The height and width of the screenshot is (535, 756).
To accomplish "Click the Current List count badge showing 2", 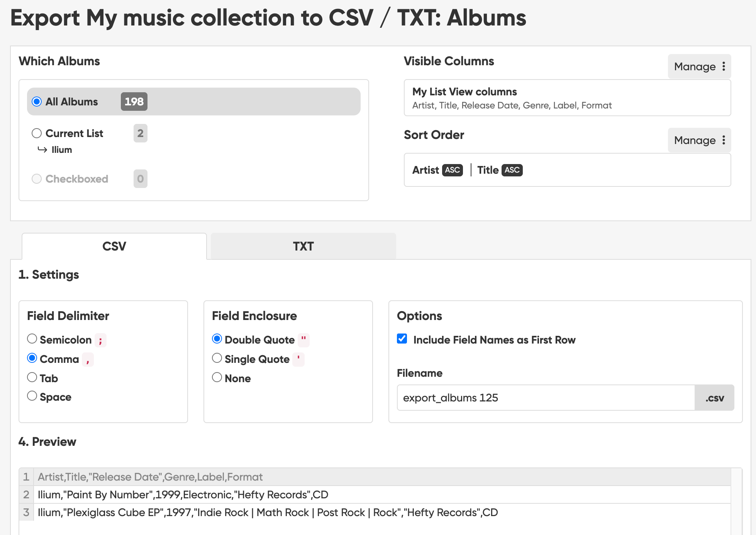I will click(x=140, y=133).
